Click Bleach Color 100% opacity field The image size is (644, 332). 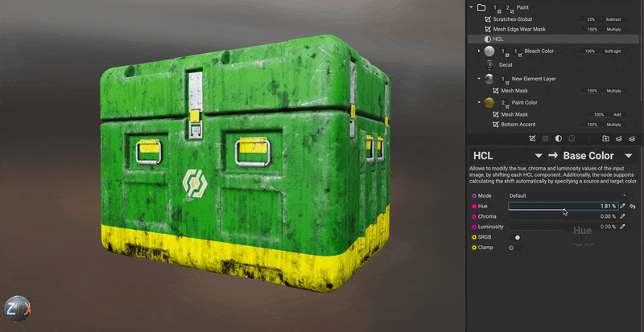tap(590, 51)
